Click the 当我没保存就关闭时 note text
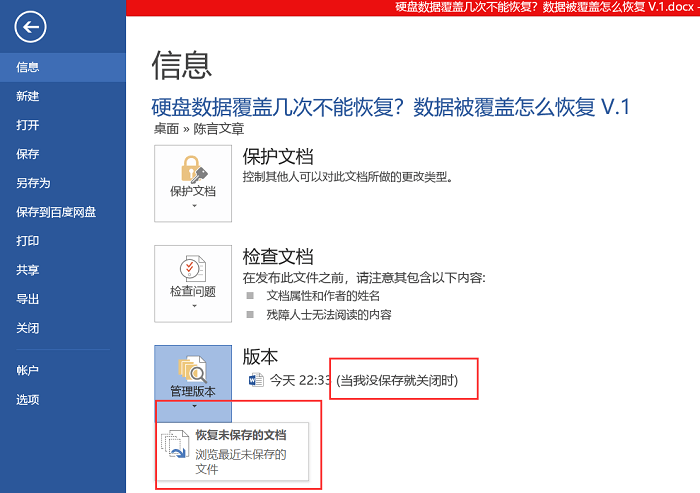This screenshot has width=700, height=493. 397,380
